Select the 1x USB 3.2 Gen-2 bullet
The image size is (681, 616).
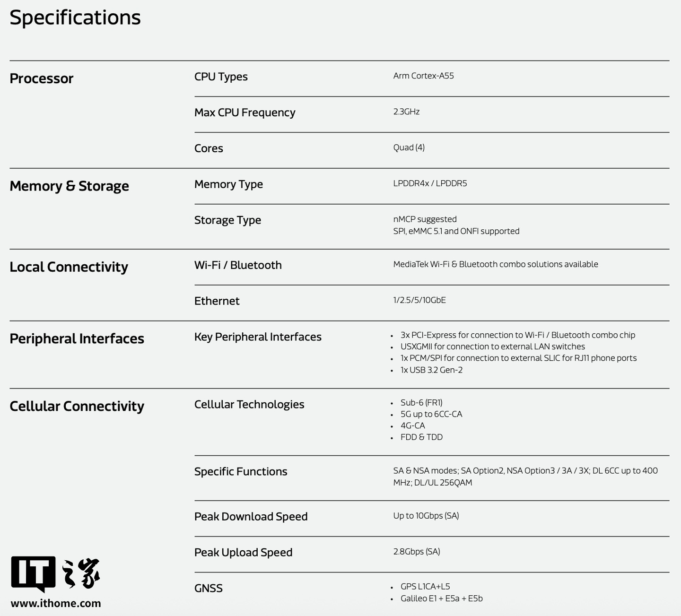click(431, 370)
